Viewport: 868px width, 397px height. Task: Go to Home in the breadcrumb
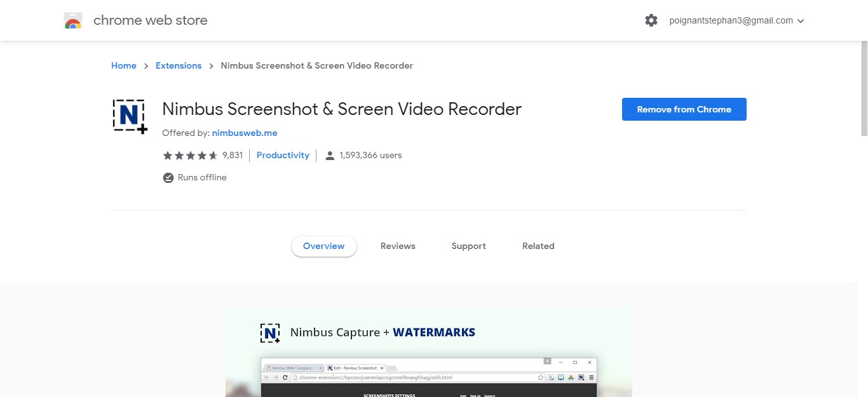click(x=124, y=65)
